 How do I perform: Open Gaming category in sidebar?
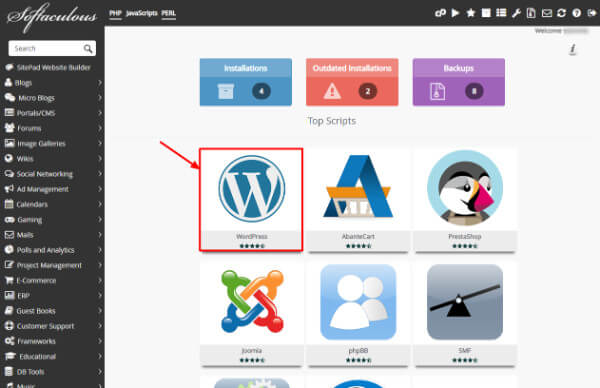click(x=29, y=220)
